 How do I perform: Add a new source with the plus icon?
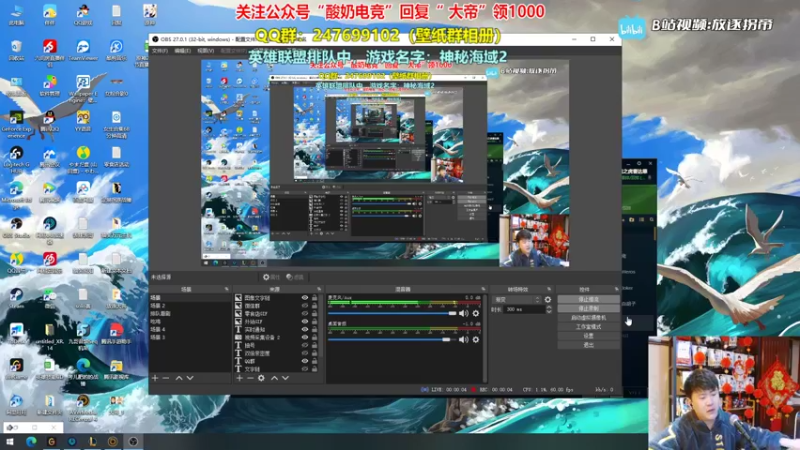tap(240, 378)
